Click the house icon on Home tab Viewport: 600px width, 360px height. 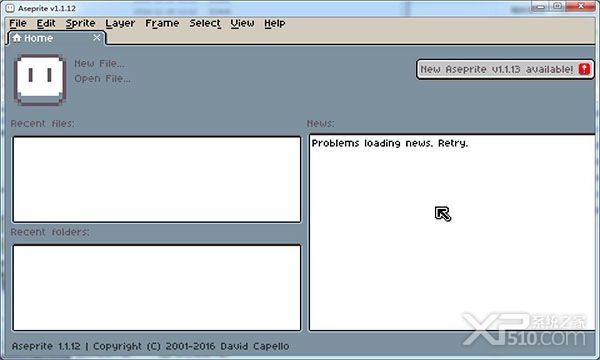click(17, 37)
